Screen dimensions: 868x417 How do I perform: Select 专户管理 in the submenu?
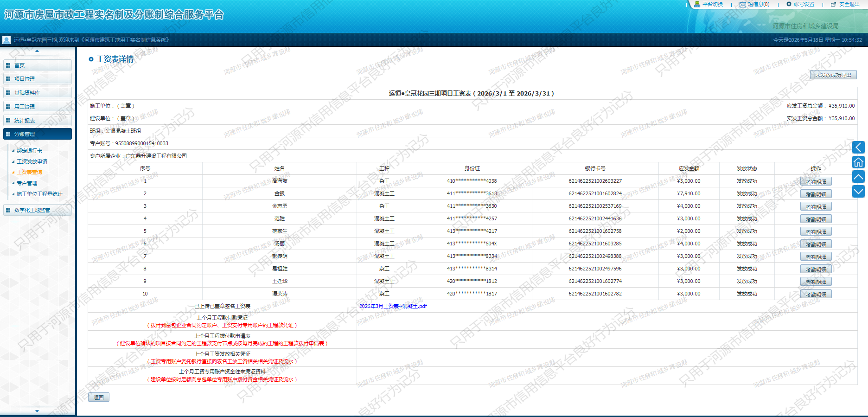[x=27, y=183]
